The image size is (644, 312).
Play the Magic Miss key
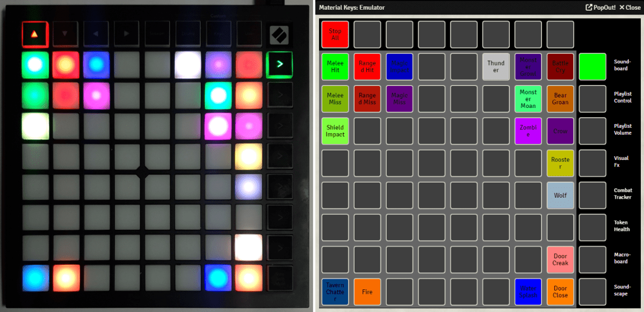(399, 99)
